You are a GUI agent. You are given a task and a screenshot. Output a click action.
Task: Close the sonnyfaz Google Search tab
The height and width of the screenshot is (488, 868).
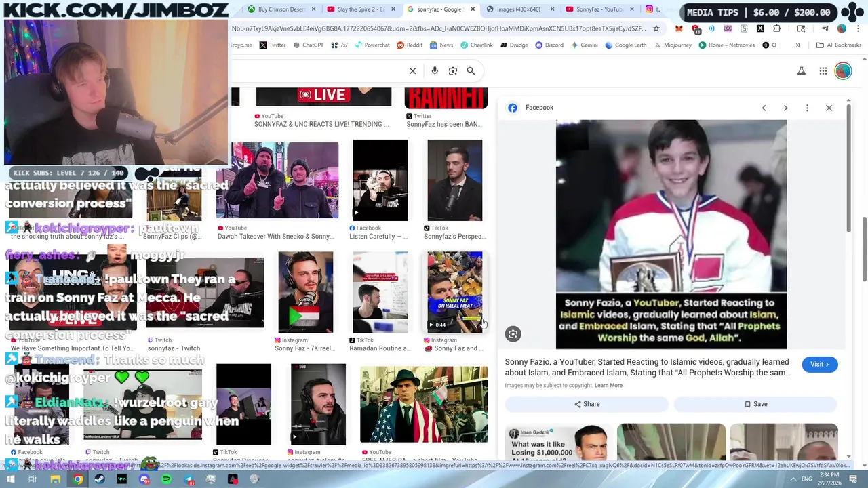point(473,9)
